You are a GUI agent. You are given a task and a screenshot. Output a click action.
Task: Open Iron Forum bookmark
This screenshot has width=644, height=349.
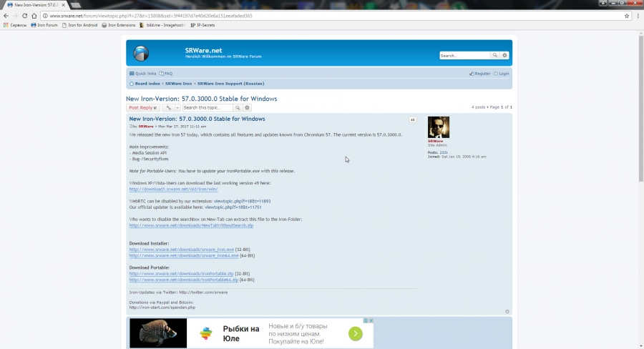pos(44,25)
